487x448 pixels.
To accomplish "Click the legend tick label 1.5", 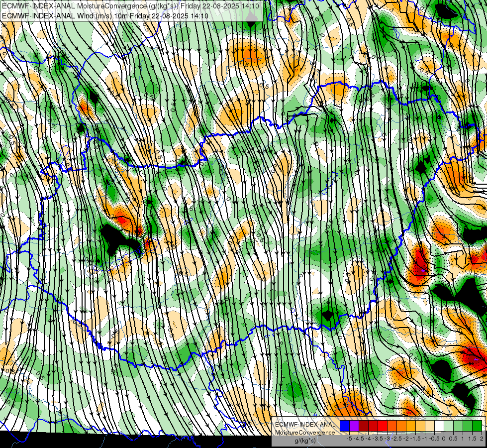I will [x=472, y=439].
